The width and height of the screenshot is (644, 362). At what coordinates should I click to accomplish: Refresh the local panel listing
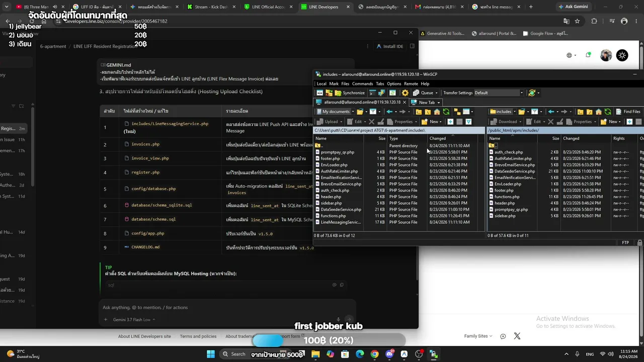click(446, 112)
